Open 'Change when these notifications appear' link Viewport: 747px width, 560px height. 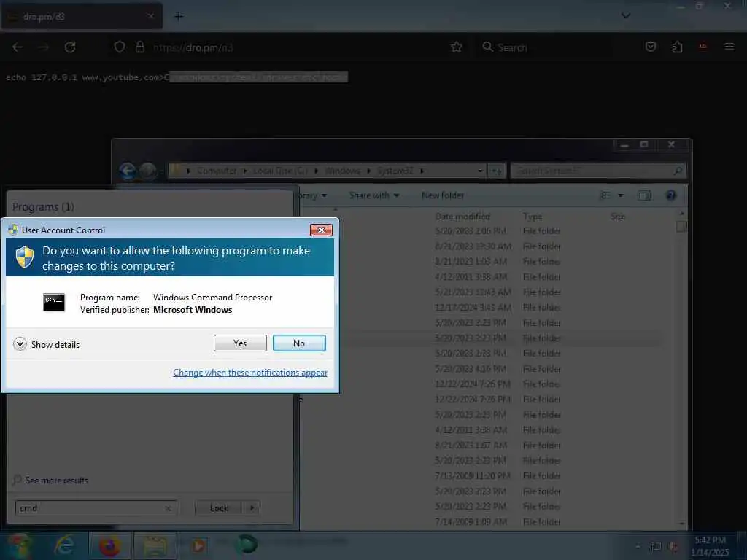pos(250,373)
